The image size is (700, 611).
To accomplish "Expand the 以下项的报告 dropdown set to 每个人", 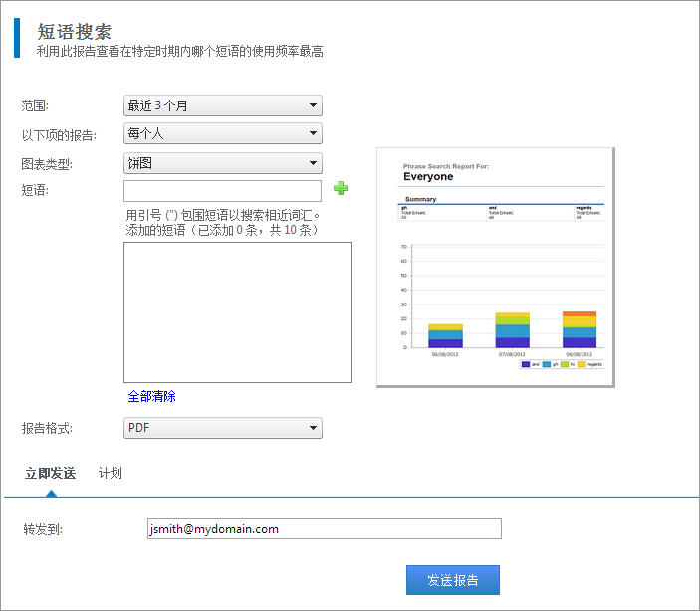I will click(x=222, y=133).
